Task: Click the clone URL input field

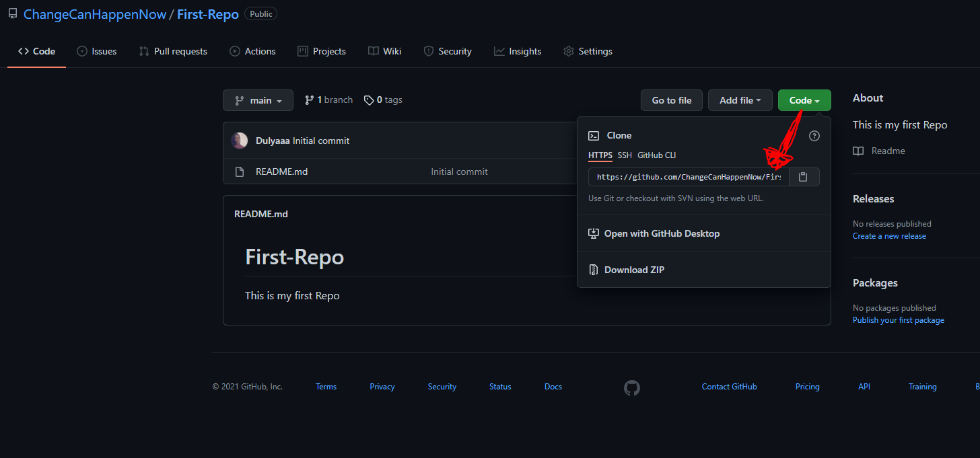Action: point(689,177)
